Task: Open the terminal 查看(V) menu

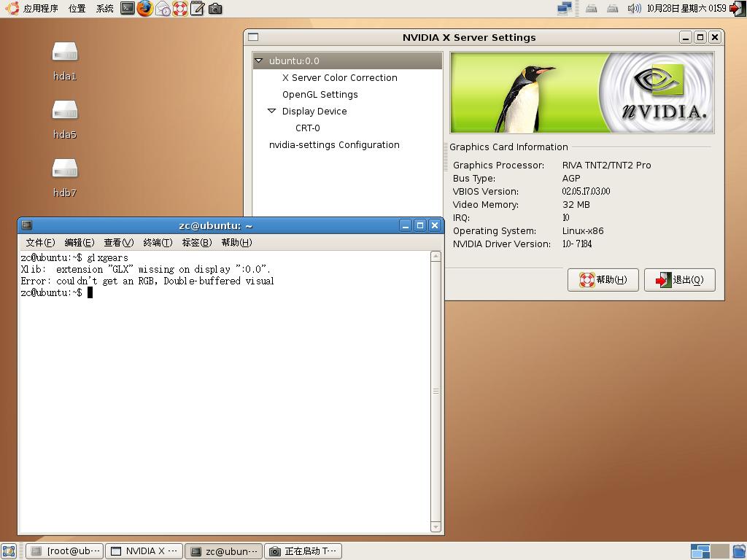Action: 119,242
